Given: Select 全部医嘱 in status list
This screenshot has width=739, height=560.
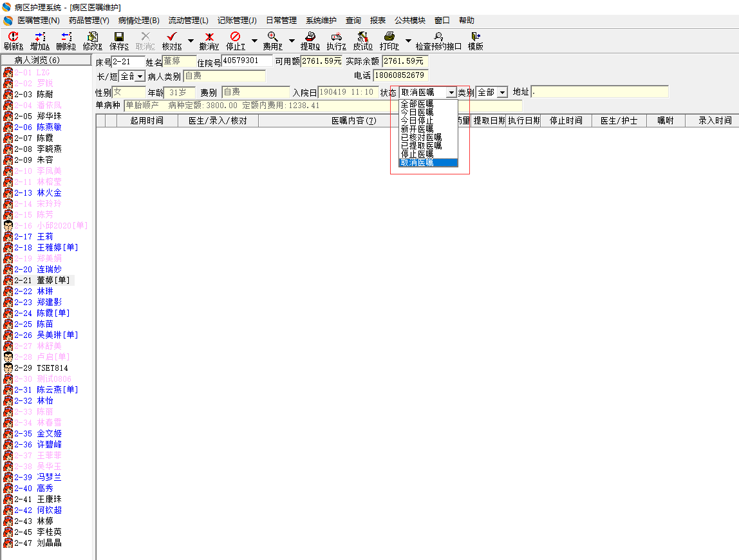Looking at the screenshot, I should point(429,104).
